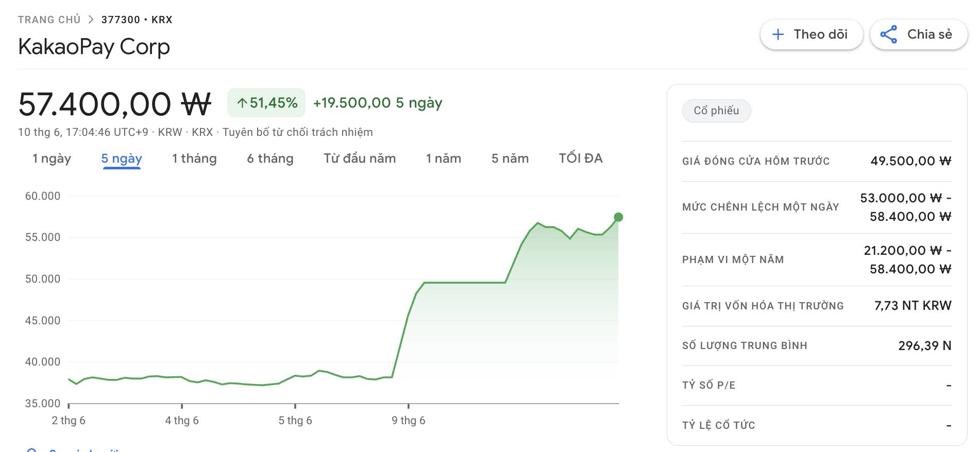
Task: Follow stock with Theo dõi button
Action: click(812, 34)
